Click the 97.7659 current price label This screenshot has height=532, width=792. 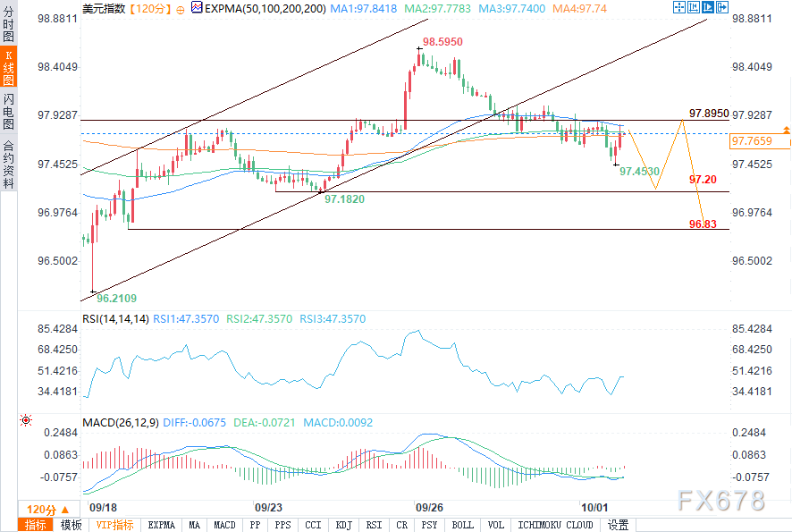(751, 141)
